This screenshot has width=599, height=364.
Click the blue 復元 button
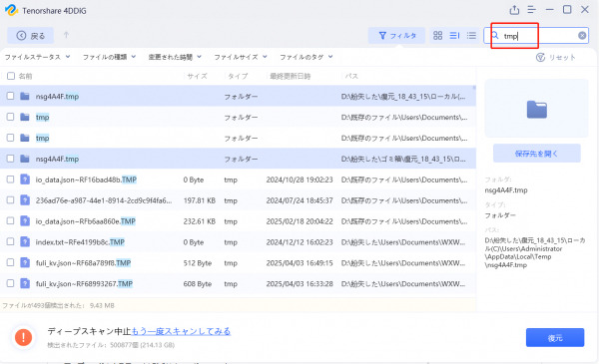coord(555,338)
